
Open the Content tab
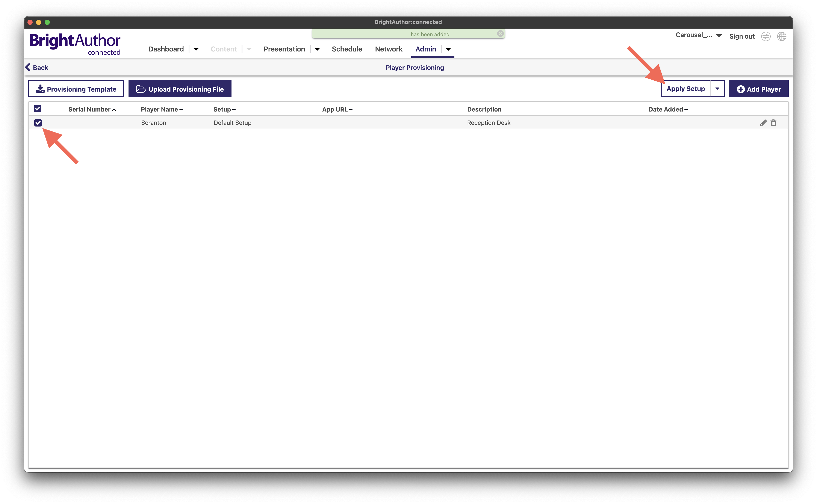pyautogui.click(x=223, y=49)
